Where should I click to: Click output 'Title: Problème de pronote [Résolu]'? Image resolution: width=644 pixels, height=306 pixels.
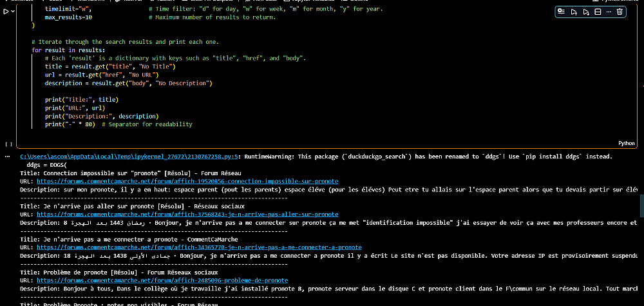coord(119,272)
